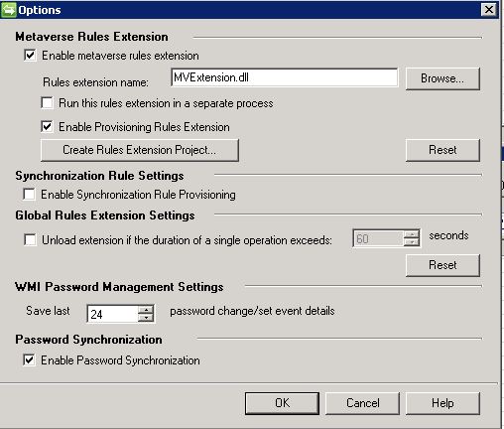Viewport: 504px width, 429px height.
Task: Cancel the Options dialog
Action: pos(362,403)
